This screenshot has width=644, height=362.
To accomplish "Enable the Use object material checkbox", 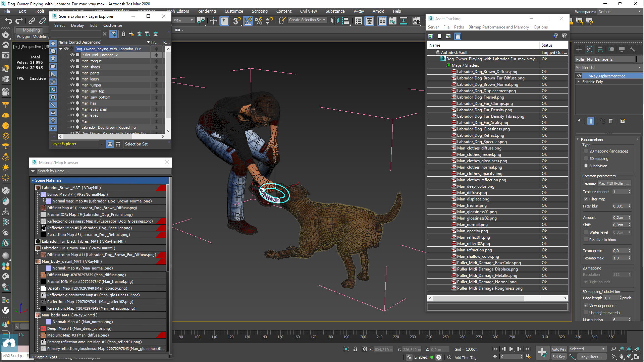I will (x=586, y=313).
